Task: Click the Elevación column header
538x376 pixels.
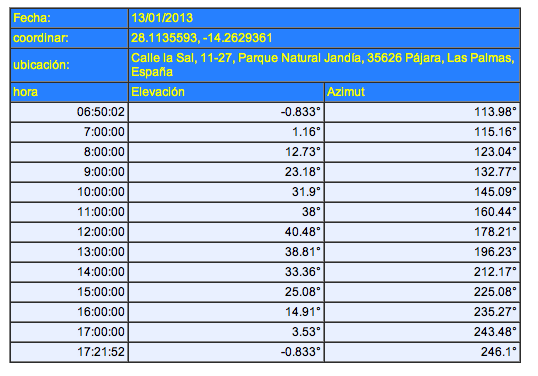Action: click(226, 92)
